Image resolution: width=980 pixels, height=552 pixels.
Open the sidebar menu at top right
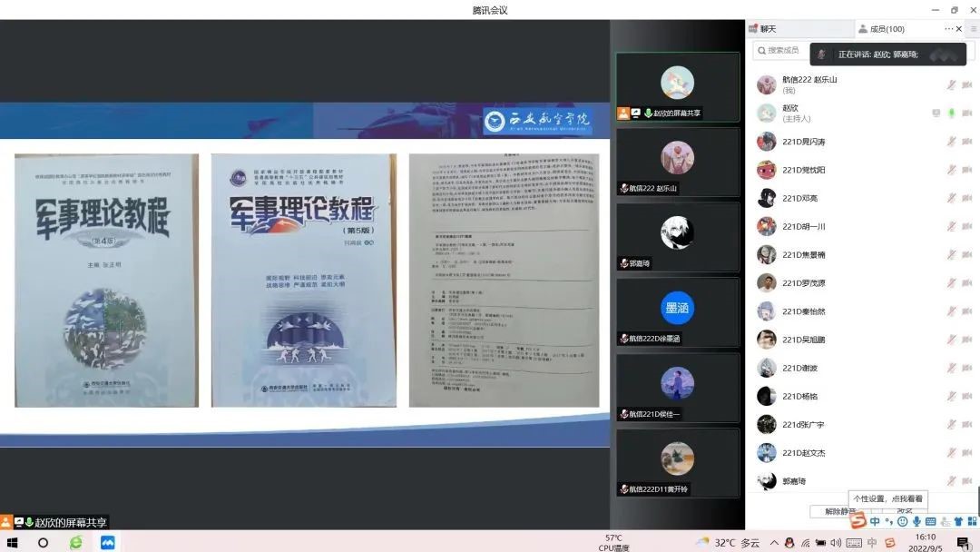973,29
